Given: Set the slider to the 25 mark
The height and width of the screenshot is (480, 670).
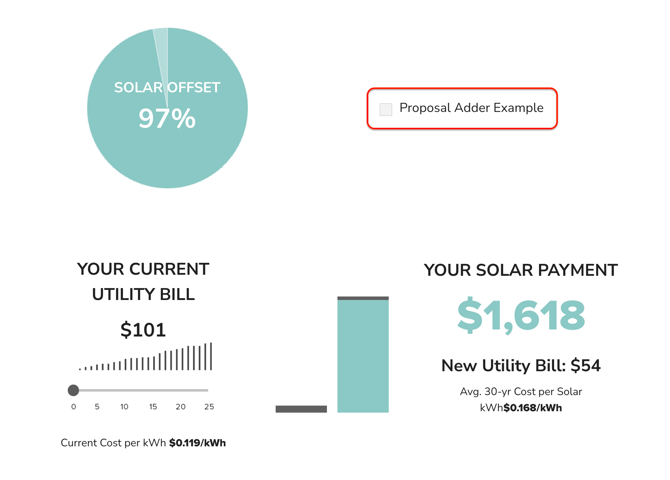Looking at the screenshot, I should point(208,390).
